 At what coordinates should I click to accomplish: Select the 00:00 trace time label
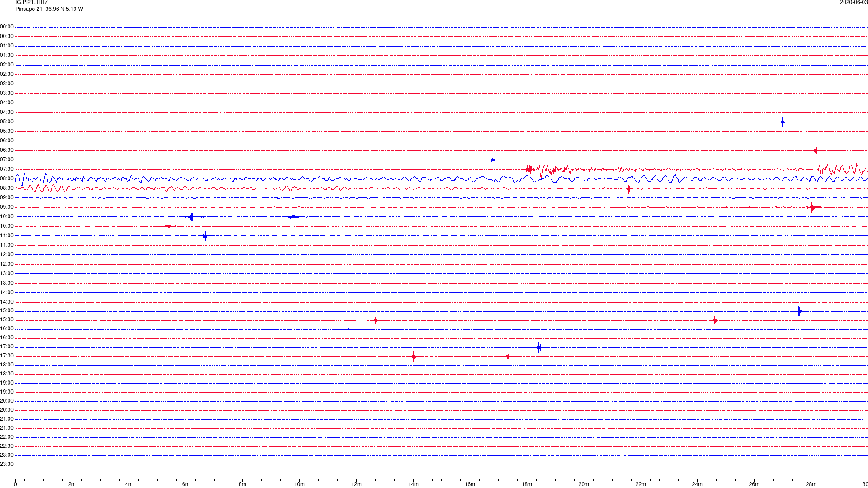coord(7,27)
